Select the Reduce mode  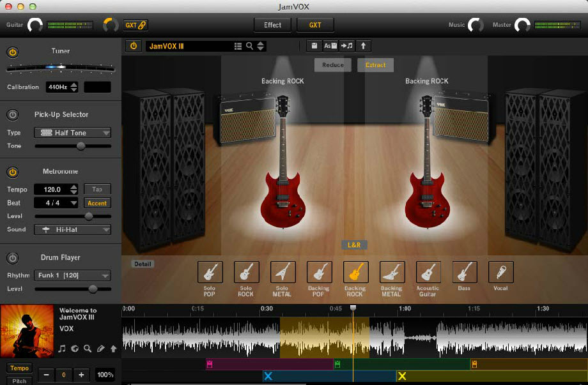click(332, 64)
